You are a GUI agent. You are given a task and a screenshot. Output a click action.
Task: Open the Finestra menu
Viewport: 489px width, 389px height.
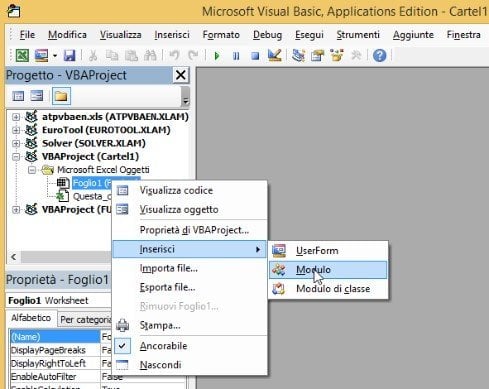click(x=464, y=35)
